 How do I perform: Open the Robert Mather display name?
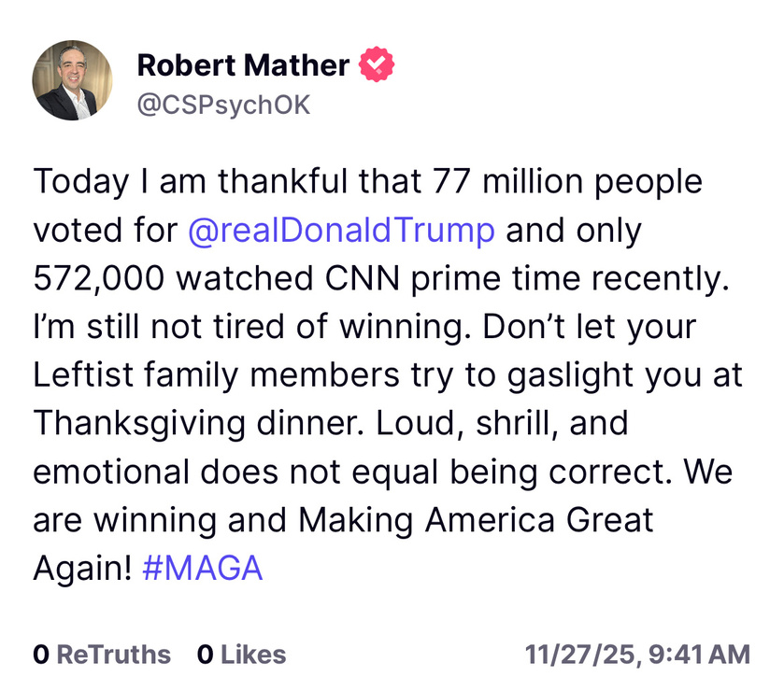pyautogui.click(x=243, y=65)
